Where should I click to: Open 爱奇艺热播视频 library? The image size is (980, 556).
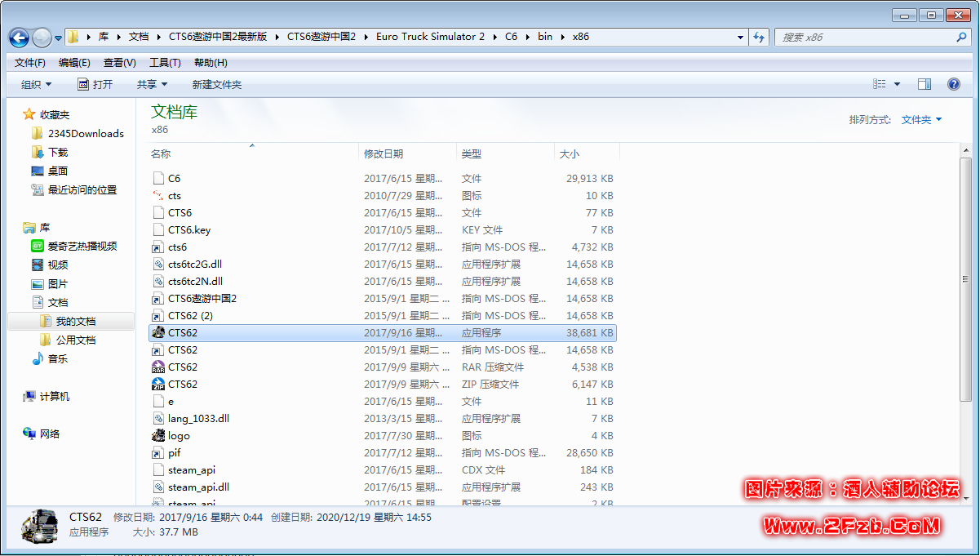point(74,247)
